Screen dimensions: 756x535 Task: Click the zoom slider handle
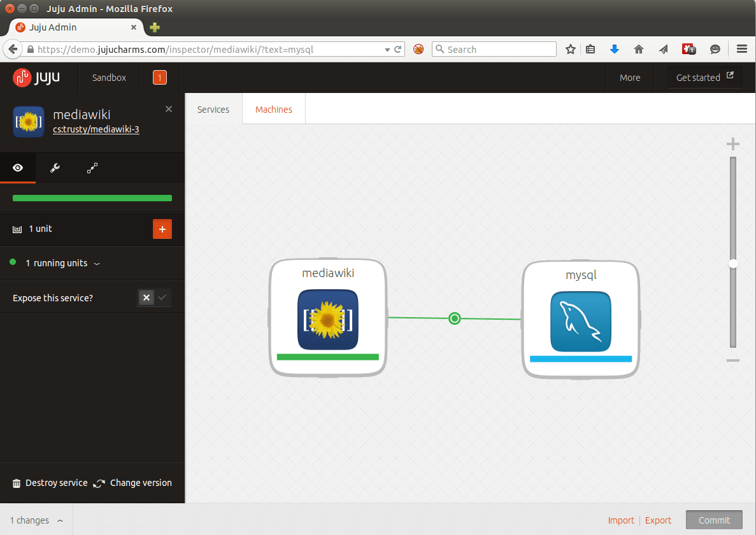[733, 264]
